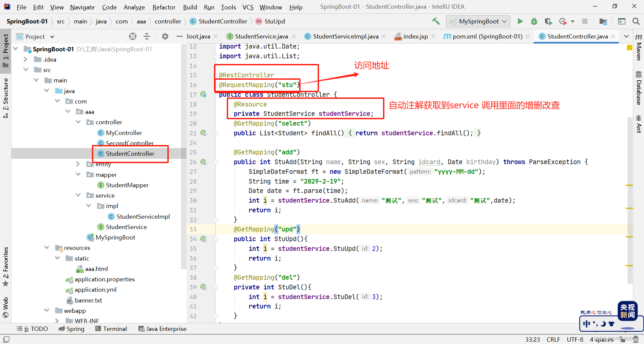This screenshot has height=344, width=644.
Task: Close the index.jsp editor tab
Action: [x=433, y=36]
